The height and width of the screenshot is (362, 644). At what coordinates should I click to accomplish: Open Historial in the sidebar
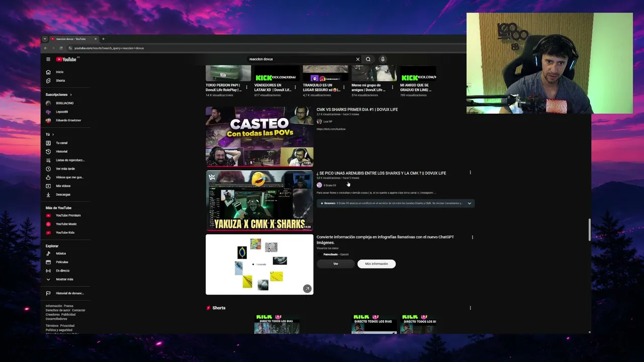pos(61,151)
